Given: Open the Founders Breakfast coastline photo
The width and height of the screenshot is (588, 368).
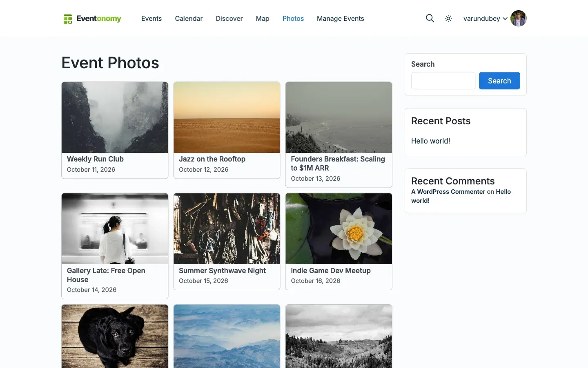Looking at the screenshot, I should [x=339, y=117].
